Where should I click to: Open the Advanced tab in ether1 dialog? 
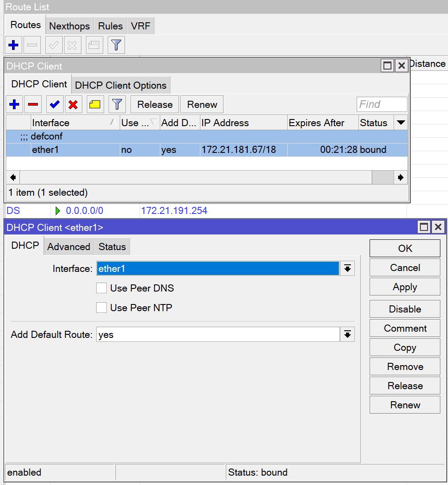69,247
